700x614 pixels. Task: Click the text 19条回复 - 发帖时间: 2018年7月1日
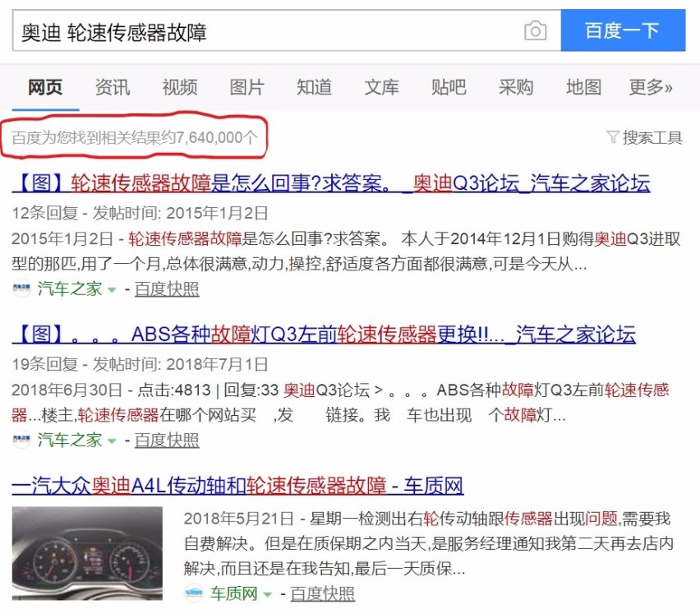tap(140, 364)
